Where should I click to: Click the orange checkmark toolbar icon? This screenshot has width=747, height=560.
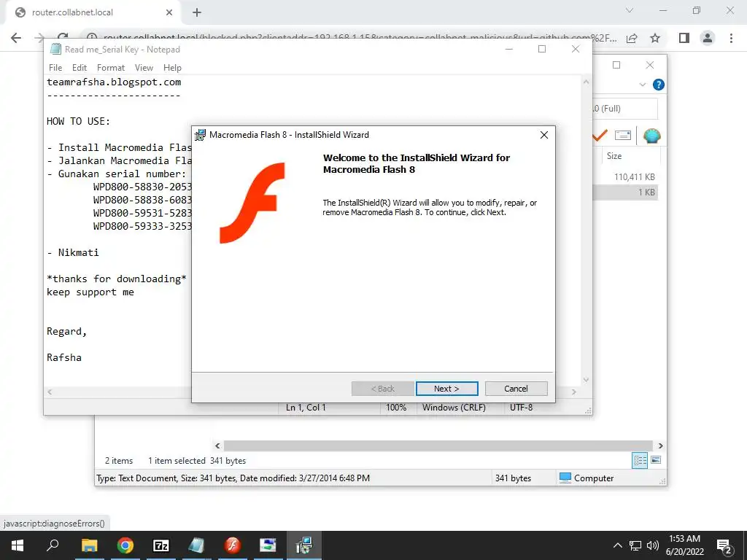600,136
